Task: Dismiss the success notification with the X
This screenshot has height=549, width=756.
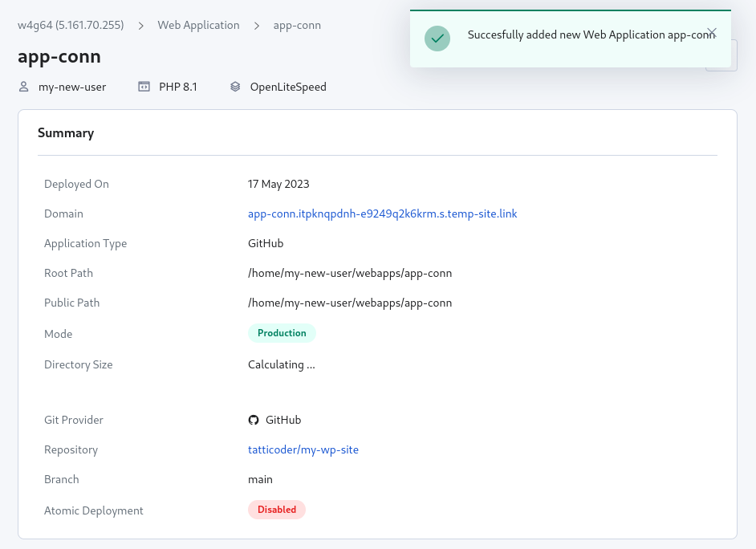Action: click(x=711, y=33)
